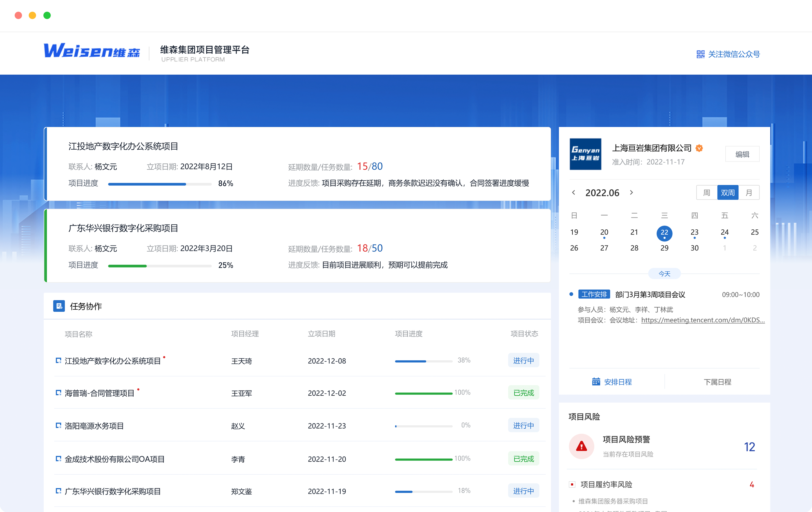812x512 pixels.
Task: Click the task collaboration section icon
Action: point(59,306)
